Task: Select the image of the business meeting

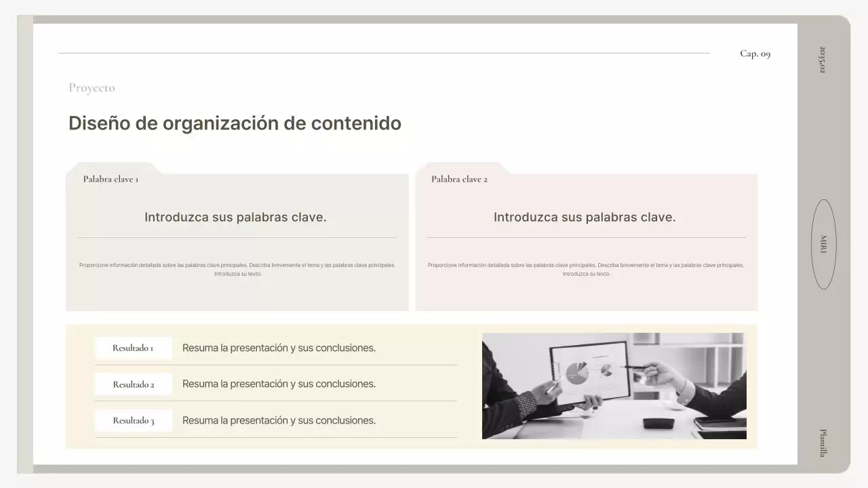Action: [614, 386]
